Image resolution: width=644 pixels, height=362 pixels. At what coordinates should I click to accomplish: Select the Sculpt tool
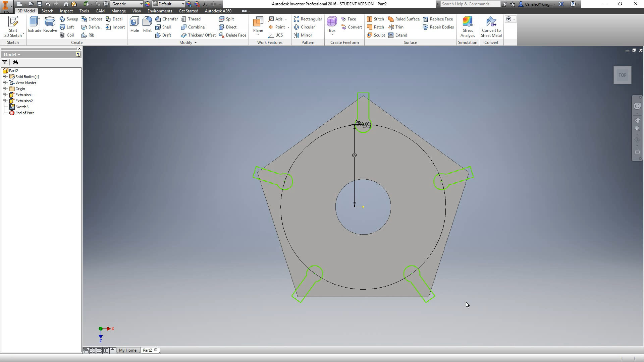tap(376, 35)
